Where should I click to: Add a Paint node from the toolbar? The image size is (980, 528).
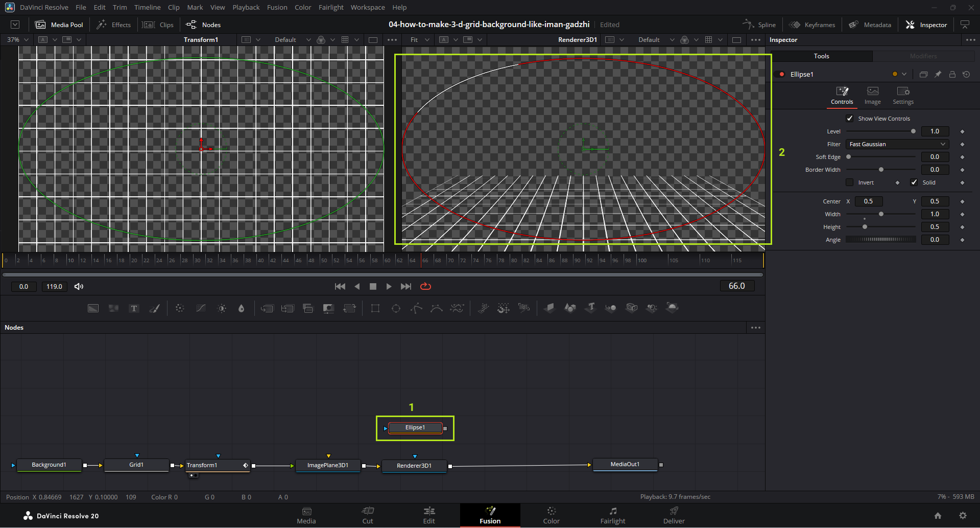(x=154, y=308)
